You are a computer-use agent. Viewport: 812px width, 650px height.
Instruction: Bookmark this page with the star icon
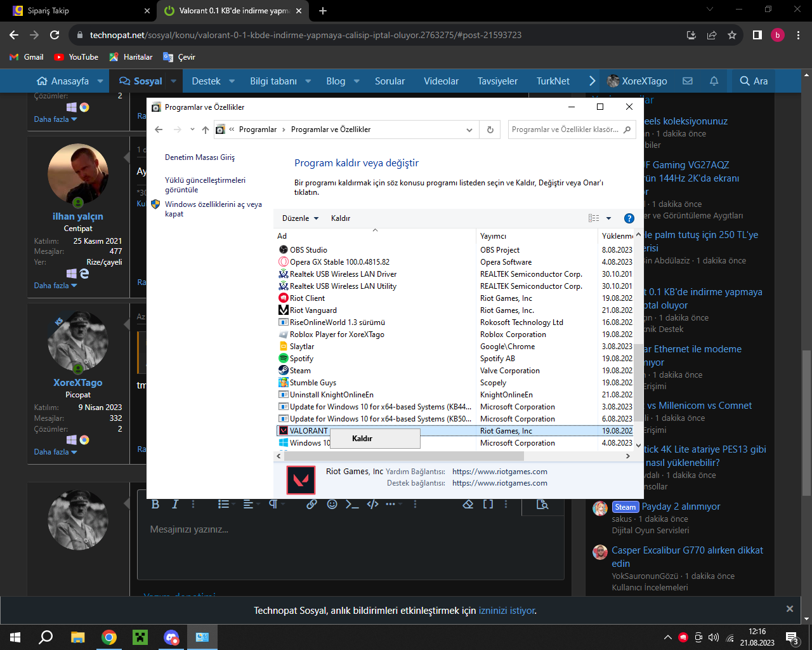tap(732, 35)
